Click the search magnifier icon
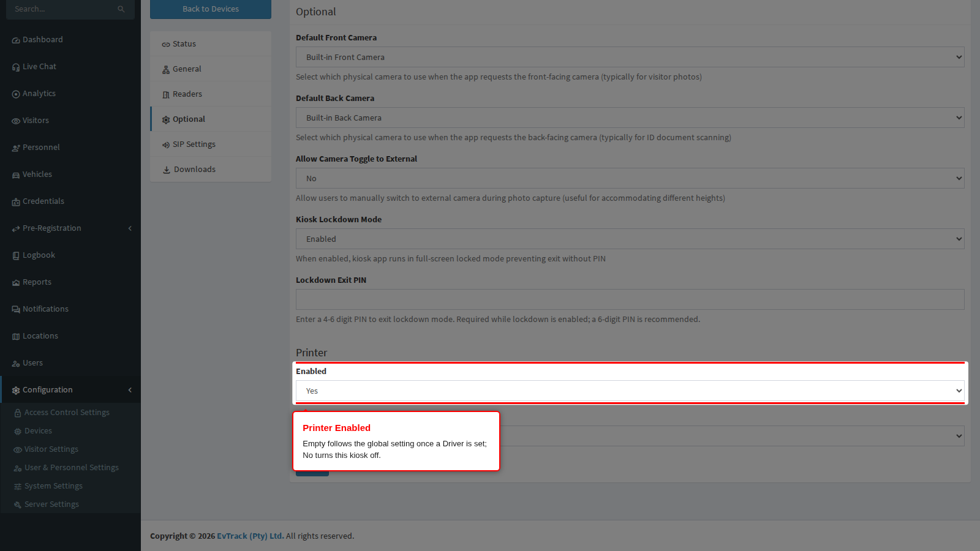This screenshot has height=551, width=980. click(x=121, y=9)
